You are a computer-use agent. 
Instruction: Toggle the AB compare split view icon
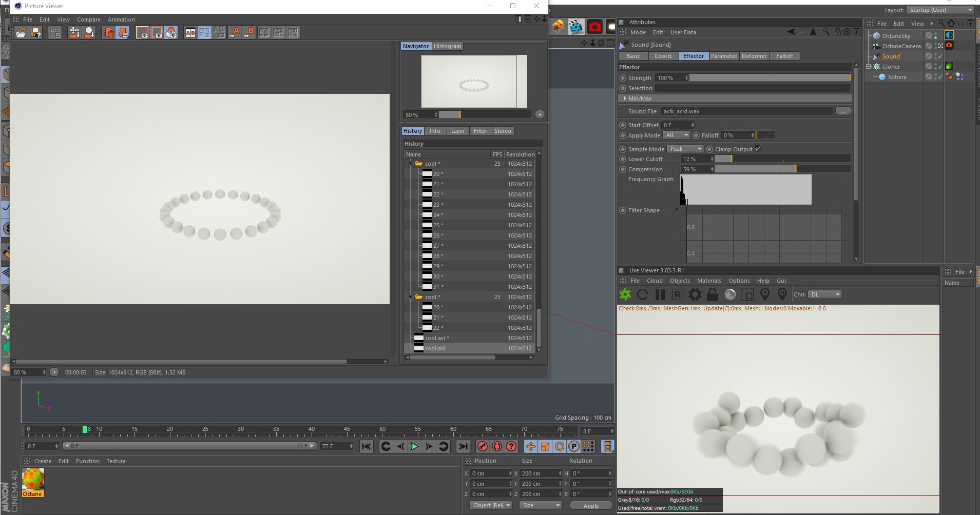[190, 33]
